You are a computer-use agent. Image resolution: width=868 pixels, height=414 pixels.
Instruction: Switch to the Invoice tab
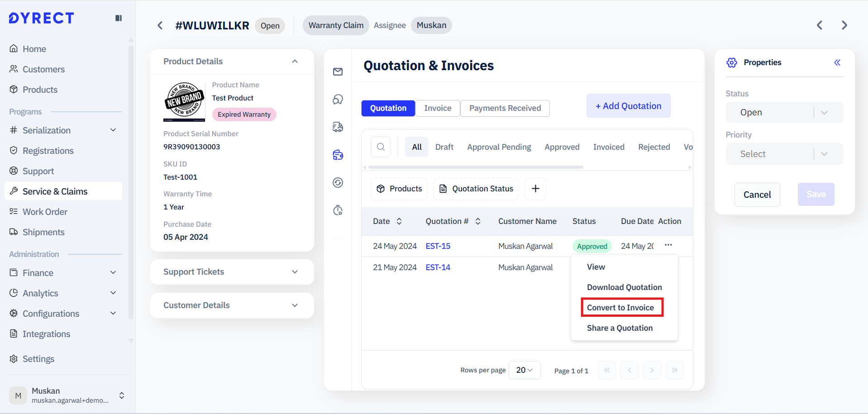point(438,108)
